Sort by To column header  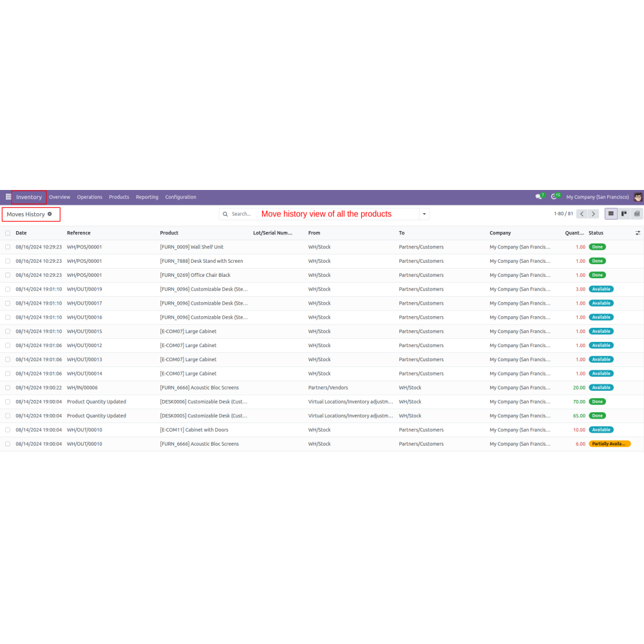(x=401, y=233)
